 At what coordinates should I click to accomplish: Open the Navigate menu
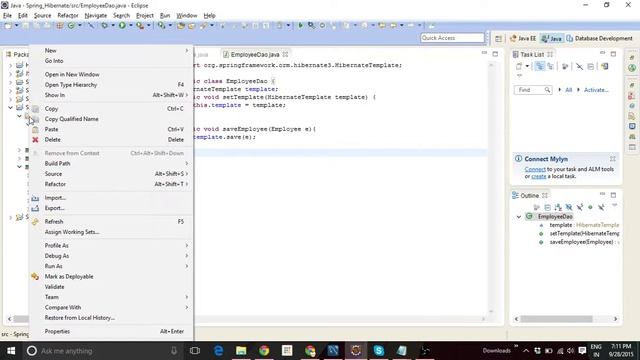tap(96, 16)
